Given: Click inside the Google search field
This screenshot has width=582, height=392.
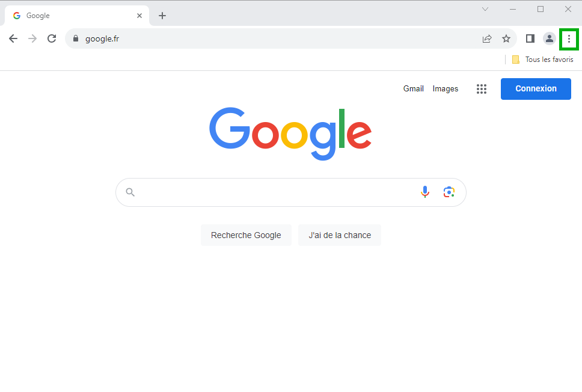Looking at the screenshot, I should click(275, 192).
